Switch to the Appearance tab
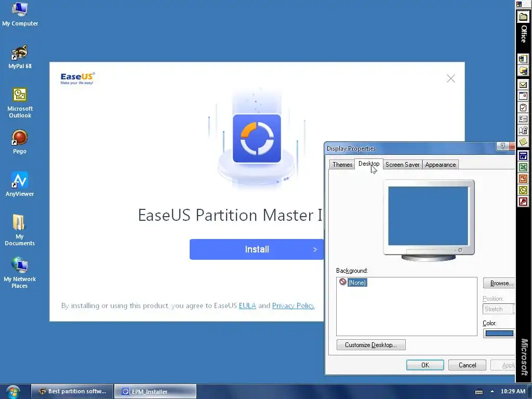 [x=441, y=165]
